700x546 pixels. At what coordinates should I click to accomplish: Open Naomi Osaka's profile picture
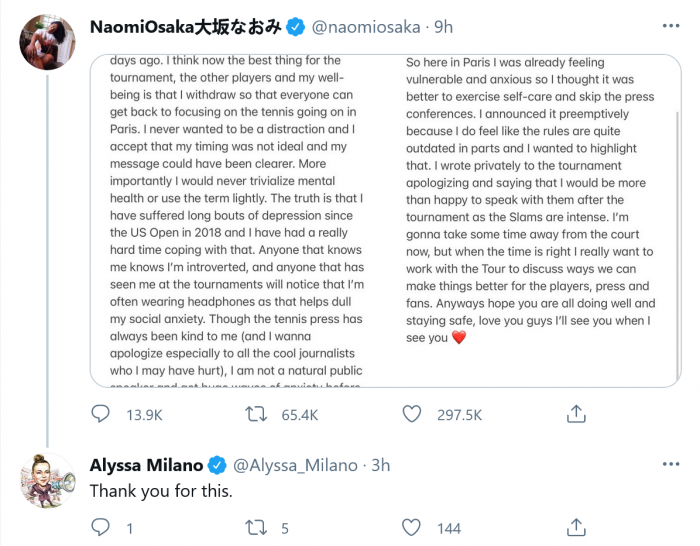point(46,43)
